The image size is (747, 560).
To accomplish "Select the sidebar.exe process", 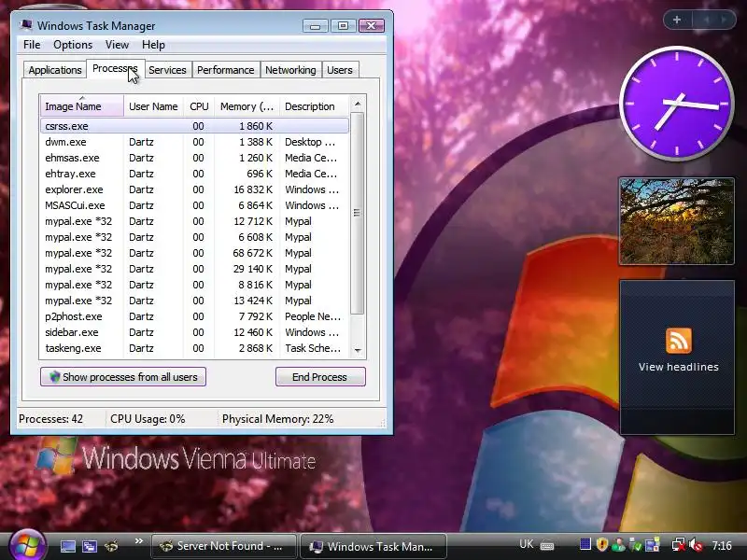I will point(195,332).
